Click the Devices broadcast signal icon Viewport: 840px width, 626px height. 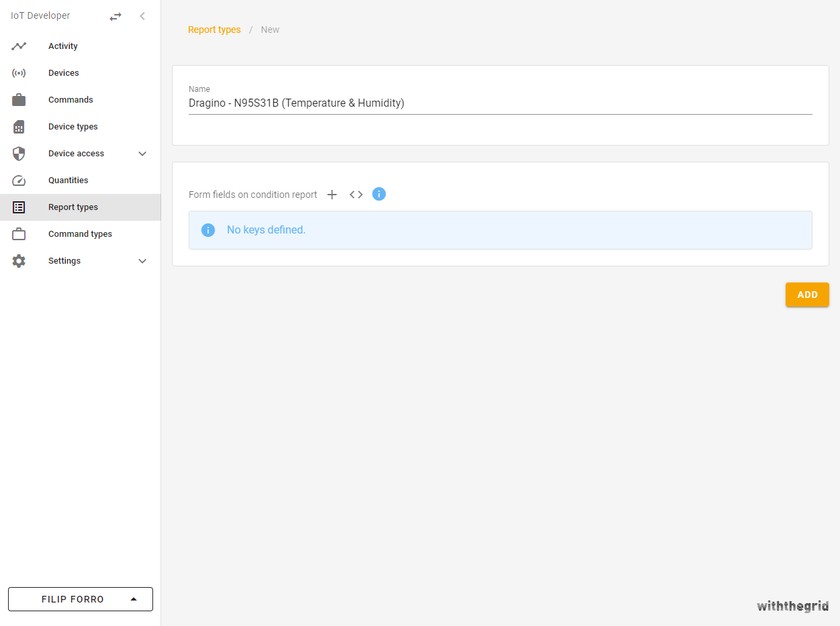click(19, 73)
